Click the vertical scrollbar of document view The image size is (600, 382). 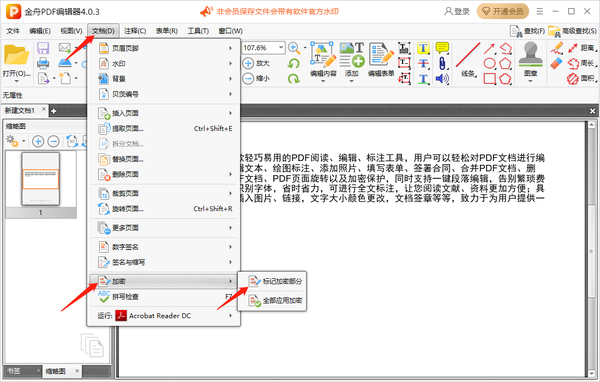(x=591, y=250)
